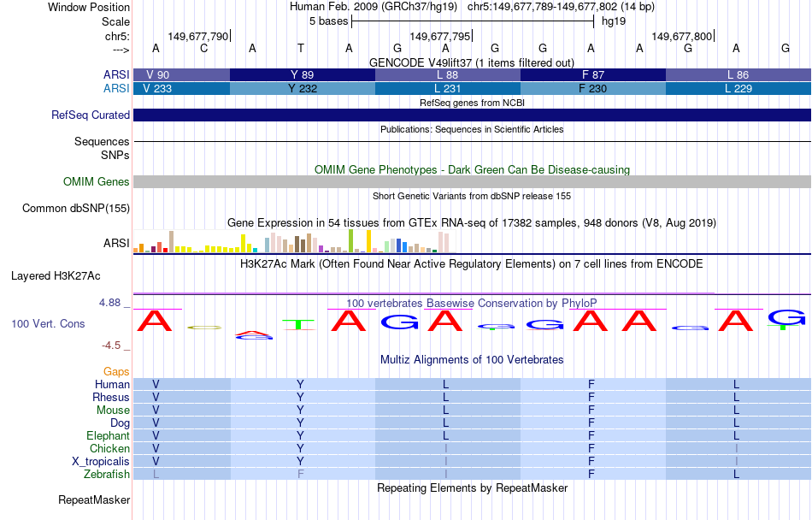This screenshot has height=520, width=812.
Task: Click the V 90 codon in the GENCODE track
Action: [x=182, y=74]
